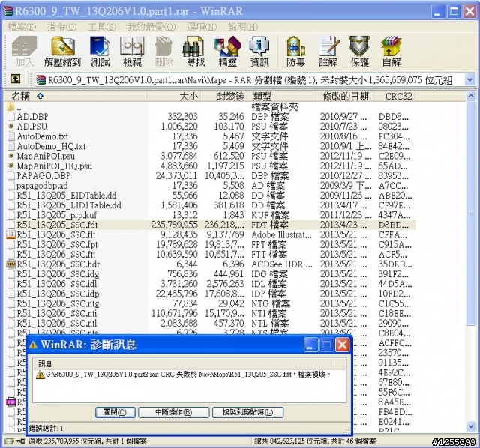This screenshot has width=480, height=448.
Task: Click the CRC error message line in the dialog
Action: tap(188, 375)
